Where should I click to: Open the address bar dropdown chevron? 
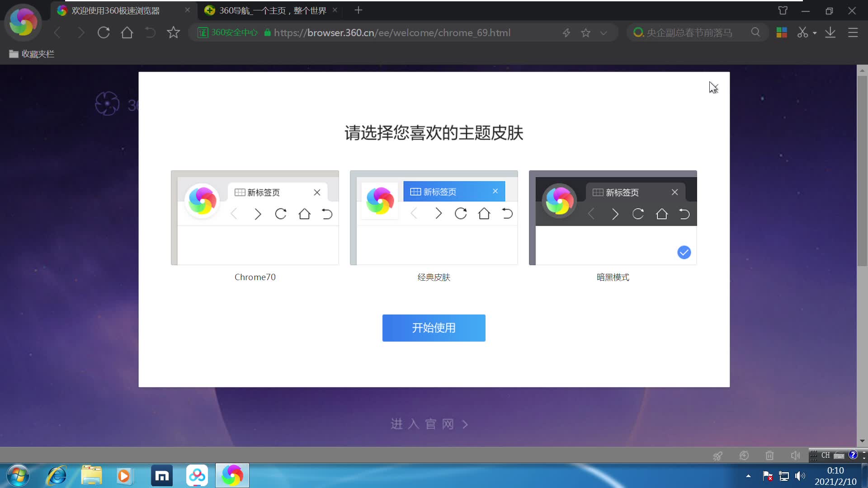coord(604,33)
